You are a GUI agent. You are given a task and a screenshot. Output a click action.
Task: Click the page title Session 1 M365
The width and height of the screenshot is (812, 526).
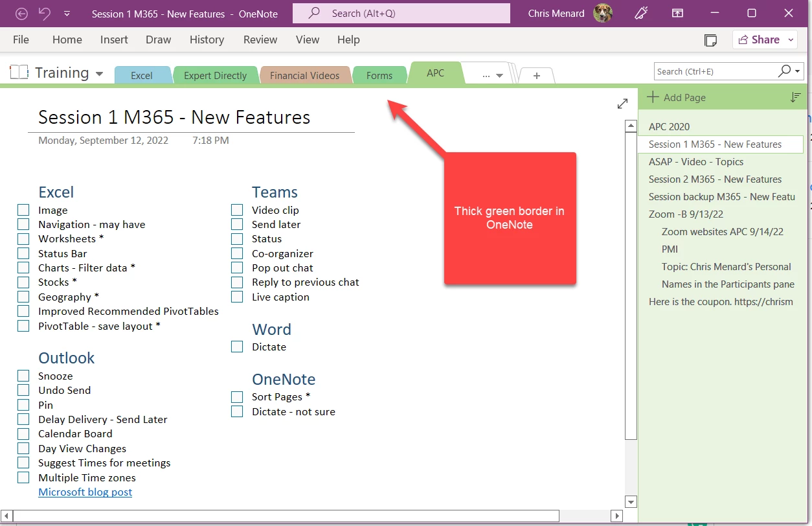(x=174, y=117)
